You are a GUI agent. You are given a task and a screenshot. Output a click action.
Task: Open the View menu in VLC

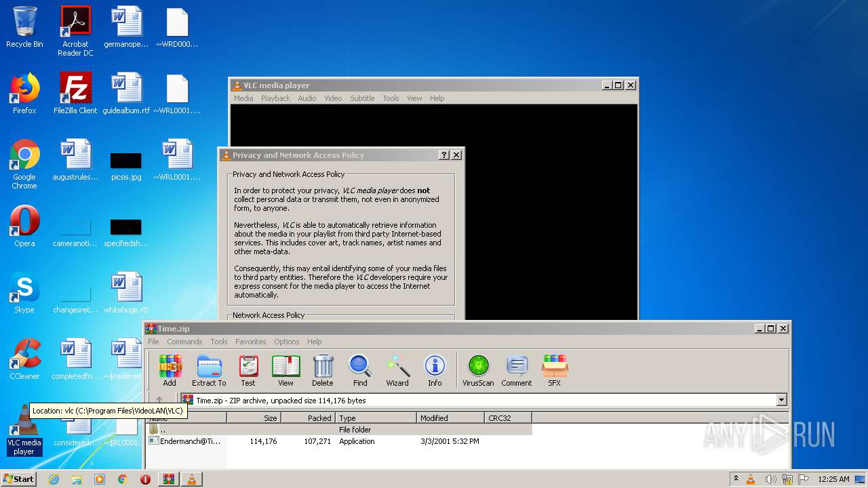[414, 98]
